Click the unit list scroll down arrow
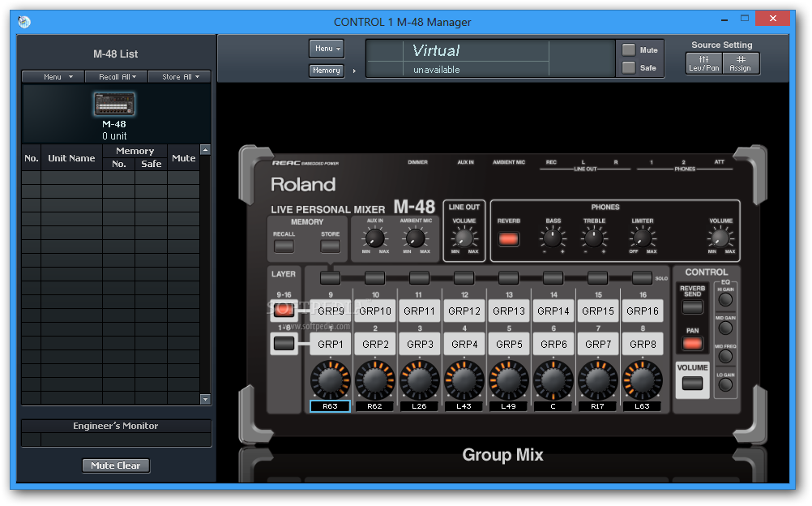 point(206,399)
